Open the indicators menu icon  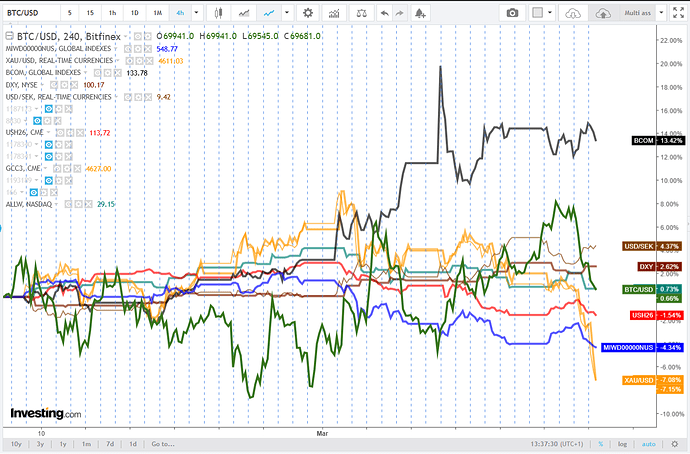(x=334, y=13)
